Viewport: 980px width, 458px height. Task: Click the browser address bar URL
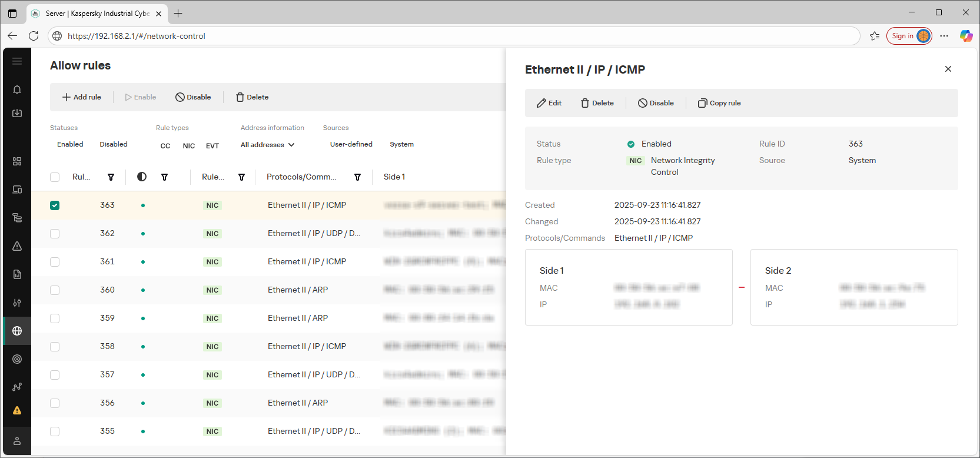(x=136, y=36)
